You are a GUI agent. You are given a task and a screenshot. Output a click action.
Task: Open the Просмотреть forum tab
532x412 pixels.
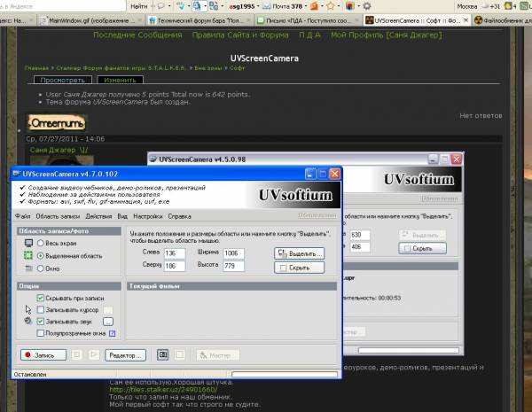point(63,80)
